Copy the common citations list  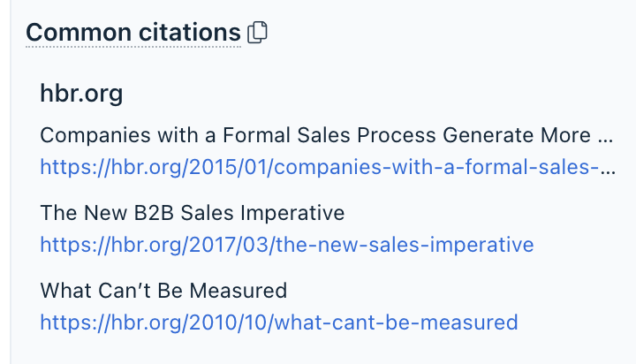pos(258,33)
